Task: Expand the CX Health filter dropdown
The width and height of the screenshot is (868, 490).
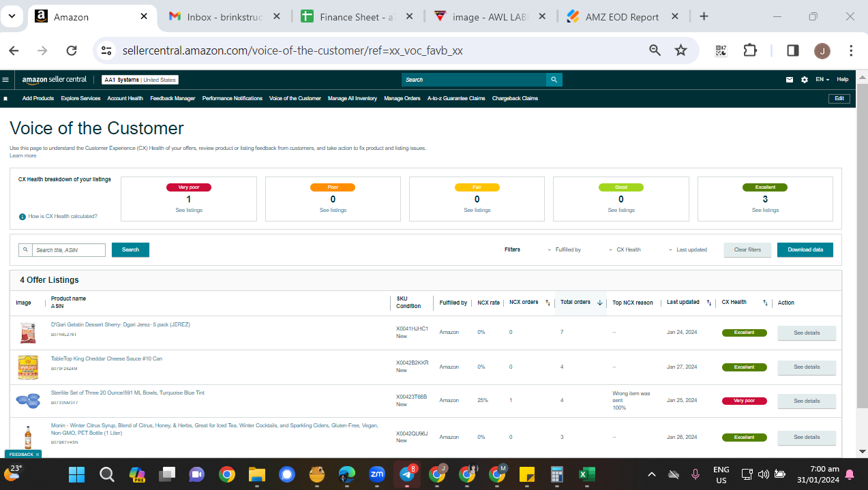Action: pos(625,250)
